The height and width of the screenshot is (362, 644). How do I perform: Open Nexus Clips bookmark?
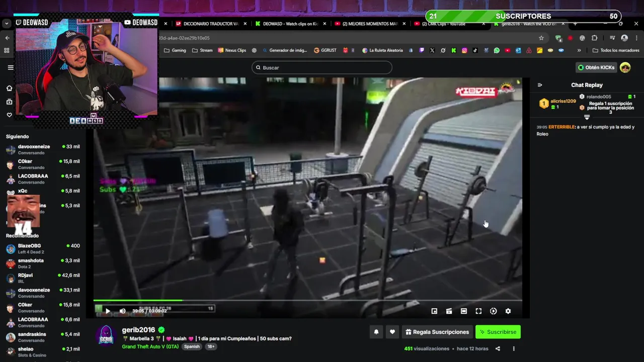[x=232, y=50]
